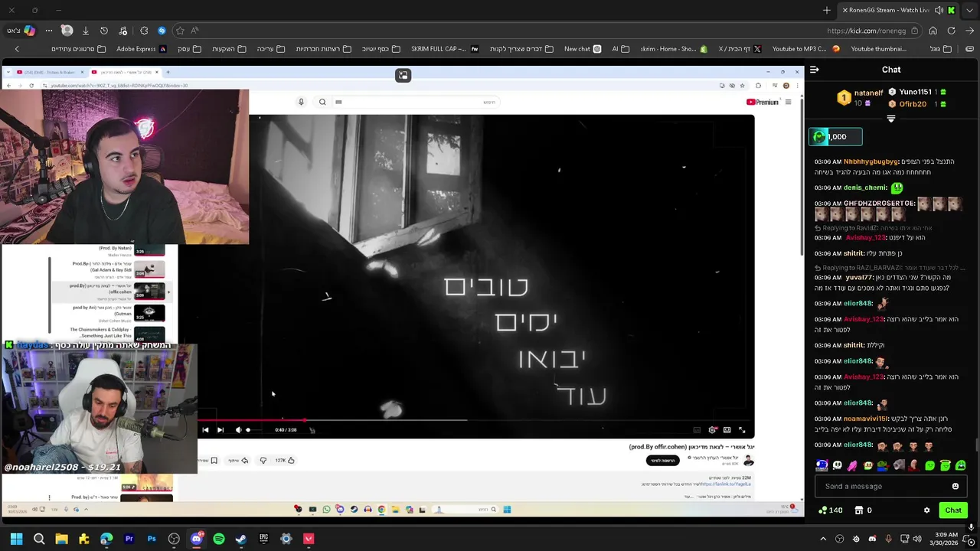
Task: Go to browser home page
Action: pyautogui.click(x=933, y=31)
